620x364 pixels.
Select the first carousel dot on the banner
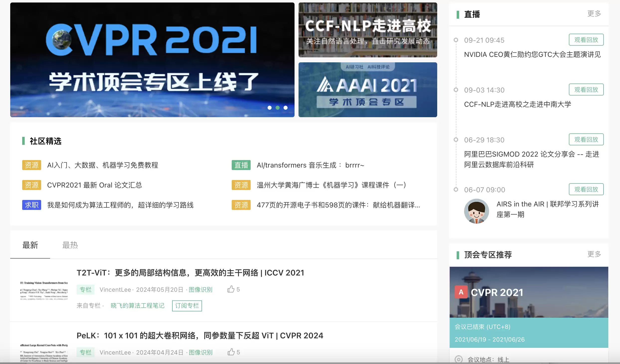(x=269, y=108)
